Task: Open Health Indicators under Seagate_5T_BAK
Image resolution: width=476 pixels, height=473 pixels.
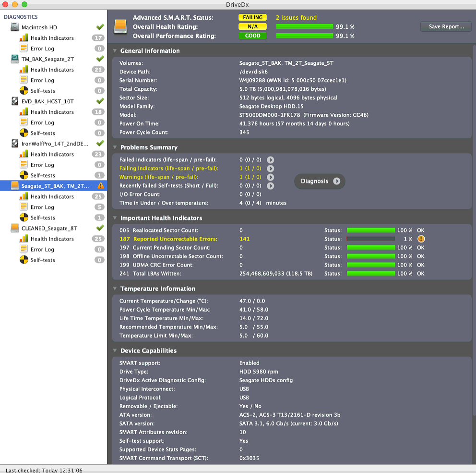Action: [52, 196]
